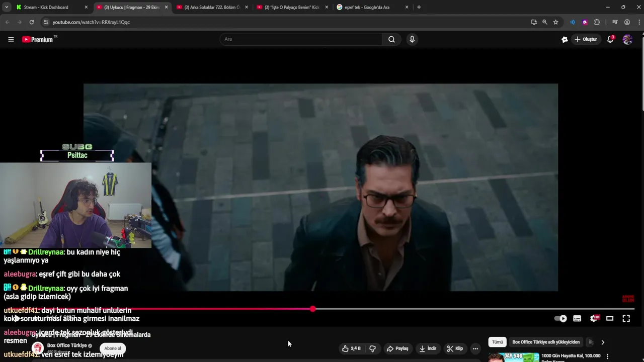Open the YouTube hamburger guide menu
Image resolution: width=644 pixels, height=362 pixels.
point(11,39)
